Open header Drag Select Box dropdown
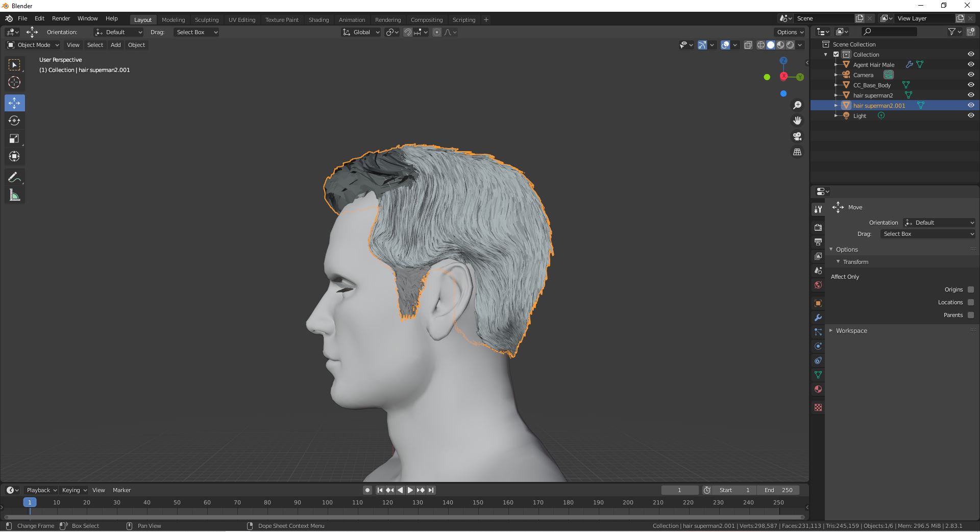Viewport: 980px width, 532px height. [x=197, y=32]
